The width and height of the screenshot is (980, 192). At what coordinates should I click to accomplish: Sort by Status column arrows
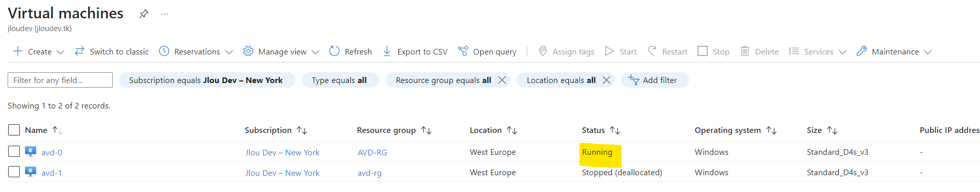(x=615, y=130)
